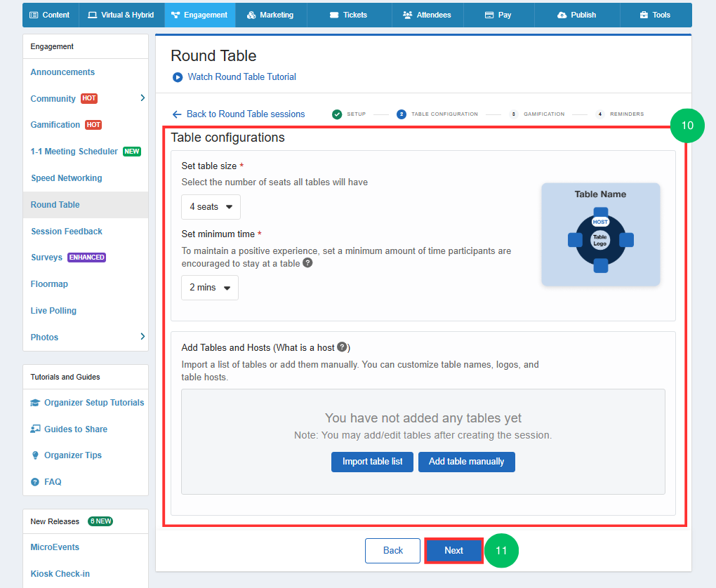The image size is (716, 588).
Task: Open Guides to Share link
Action: tap(76, 429)
